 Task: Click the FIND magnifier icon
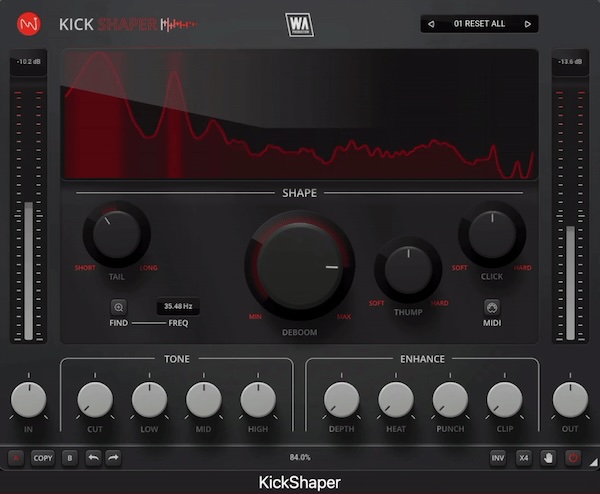[119, 307]
